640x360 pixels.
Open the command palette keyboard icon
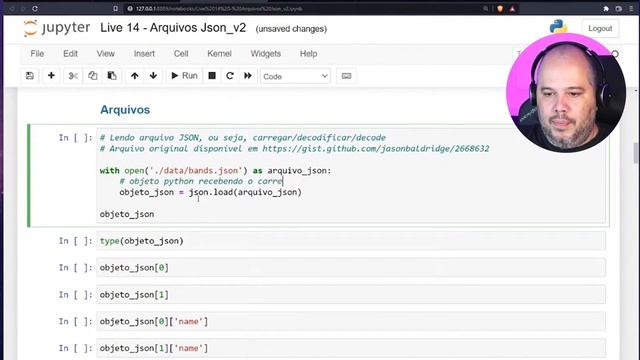coord(346,76)
